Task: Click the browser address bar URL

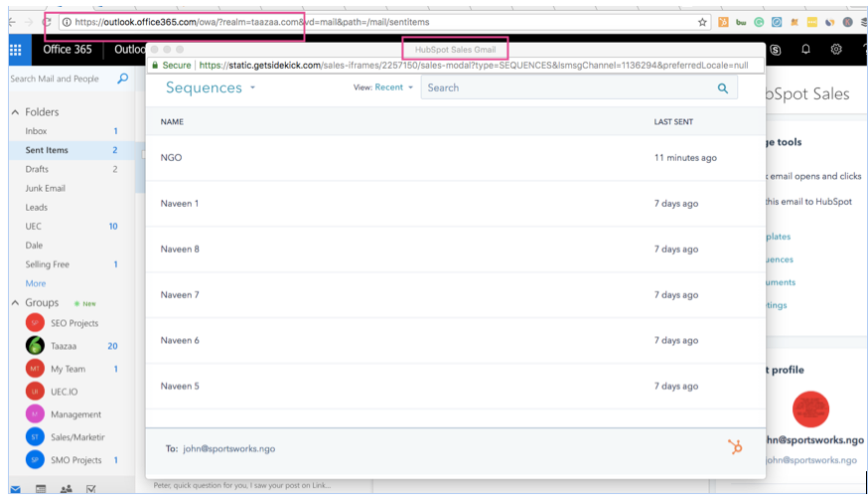Action: (x=252, y=22)
